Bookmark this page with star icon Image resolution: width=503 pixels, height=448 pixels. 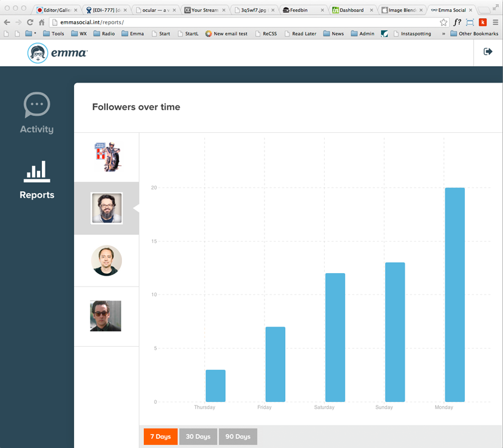pos(444,22)
